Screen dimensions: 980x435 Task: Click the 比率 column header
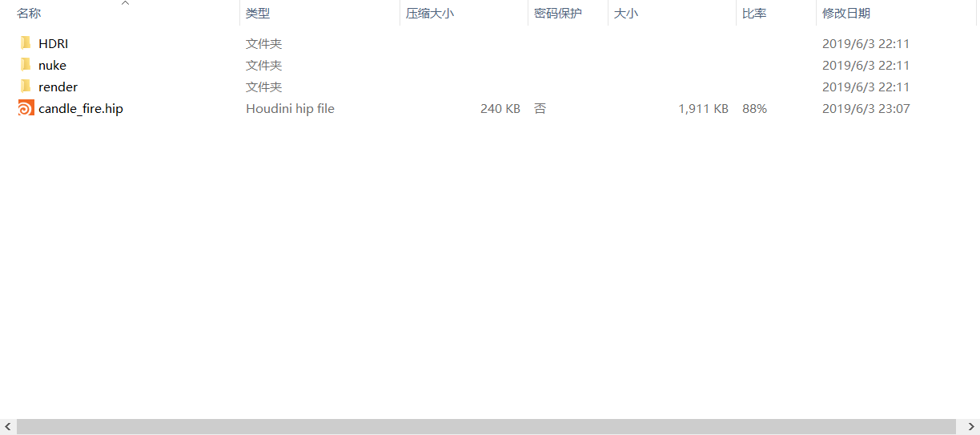point(754,14)
